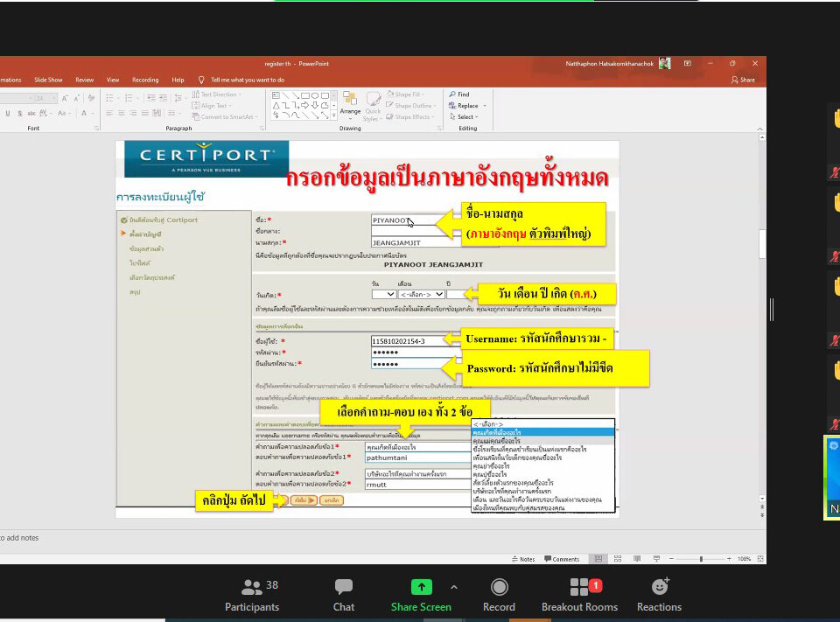Switch to Reading view

637,559
